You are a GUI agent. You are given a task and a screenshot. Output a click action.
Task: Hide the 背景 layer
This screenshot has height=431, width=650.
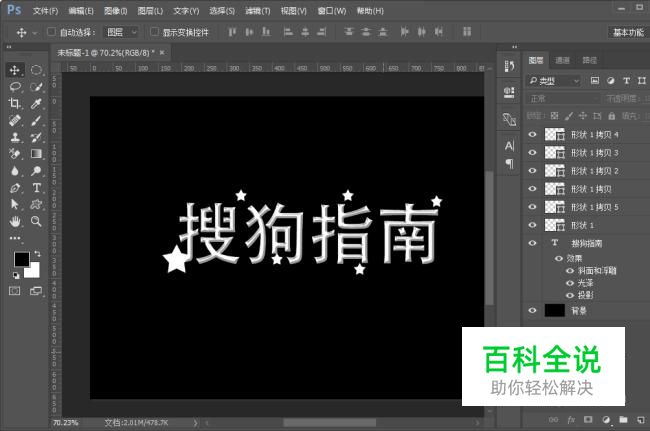[532, 310]
